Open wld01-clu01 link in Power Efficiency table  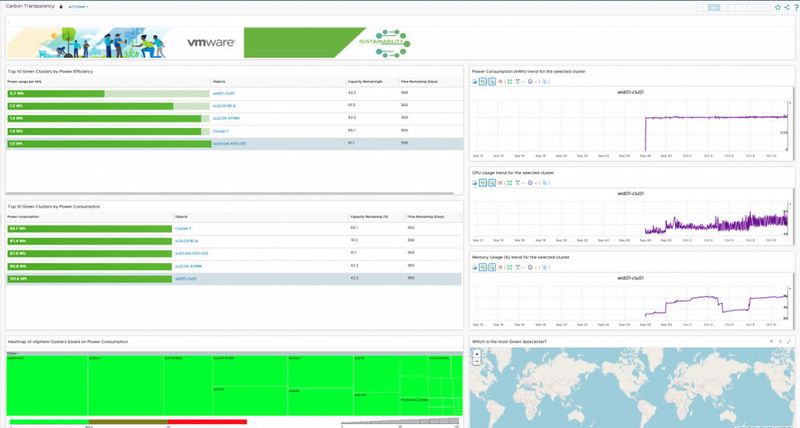pos(224,93)
